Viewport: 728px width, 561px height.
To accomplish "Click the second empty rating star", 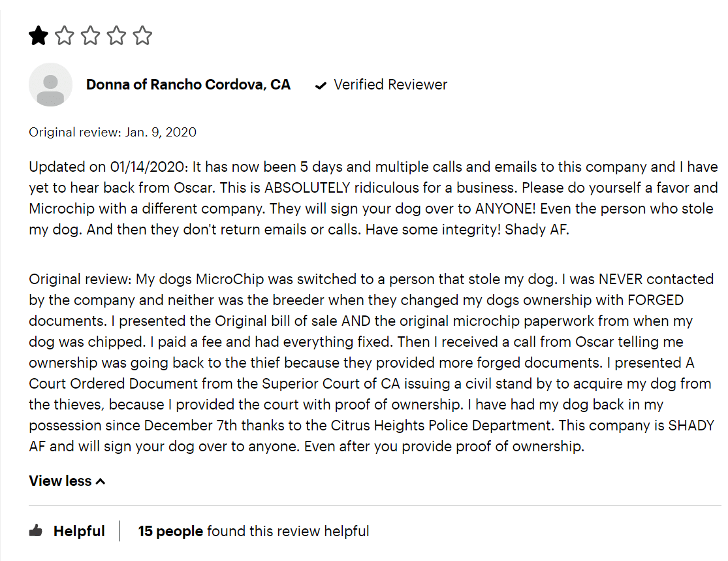I will (64, 36).
